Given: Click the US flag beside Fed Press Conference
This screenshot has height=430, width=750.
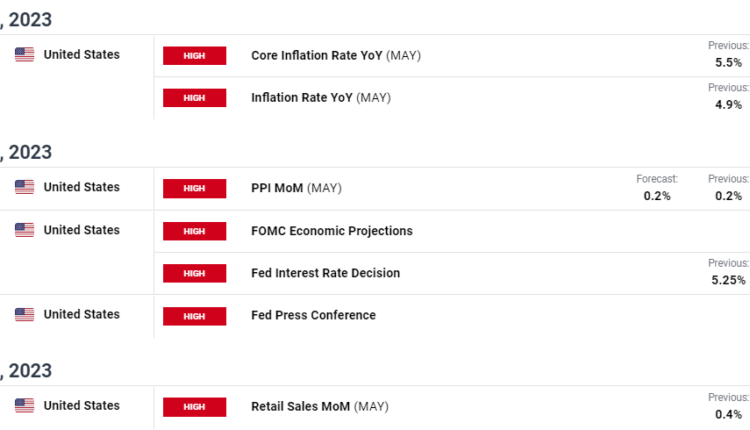Looking at the screenshot, I should 24,315.
